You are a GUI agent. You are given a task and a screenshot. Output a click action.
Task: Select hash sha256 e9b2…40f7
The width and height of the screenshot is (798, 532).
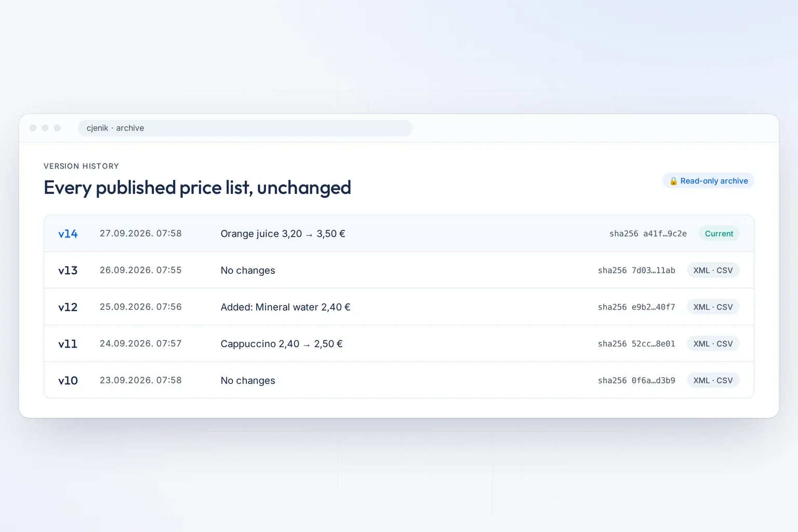point(636,307)
